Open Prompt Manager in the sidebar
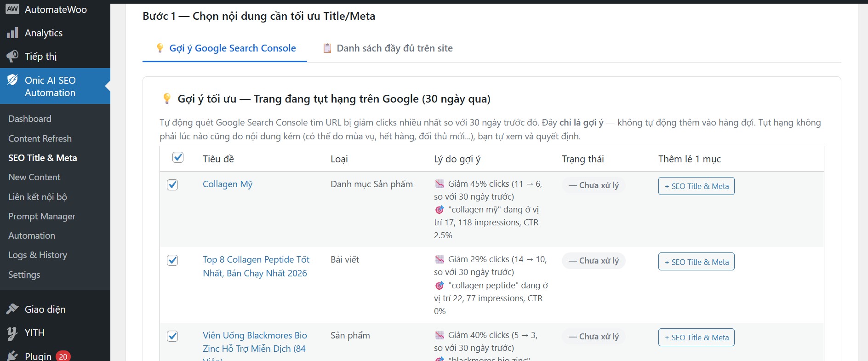 (x=42, y=216)
